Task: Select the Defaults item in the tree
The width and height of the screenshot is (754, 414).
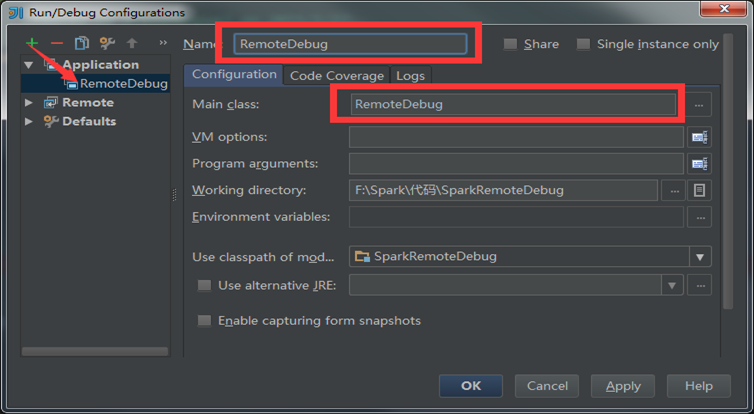Action: click(89, 121)
